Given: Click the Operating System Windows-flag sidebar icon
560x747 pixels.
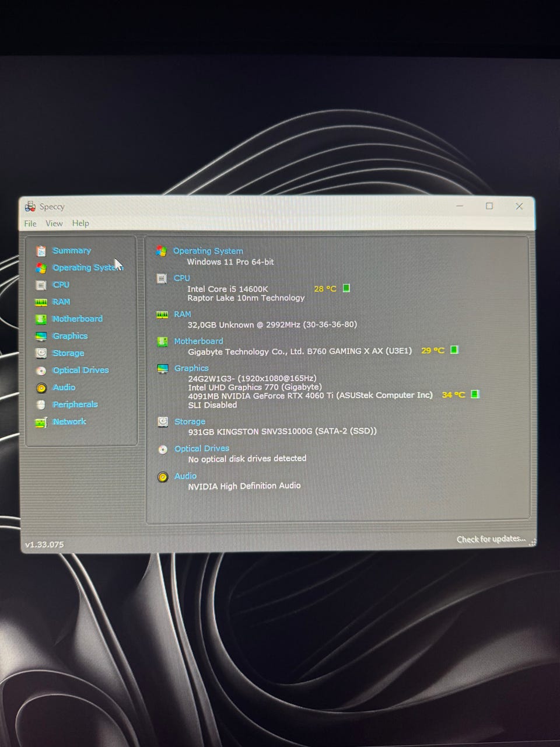Looking at the screenshot, I should pyautogui.click(x=41, y=268).
